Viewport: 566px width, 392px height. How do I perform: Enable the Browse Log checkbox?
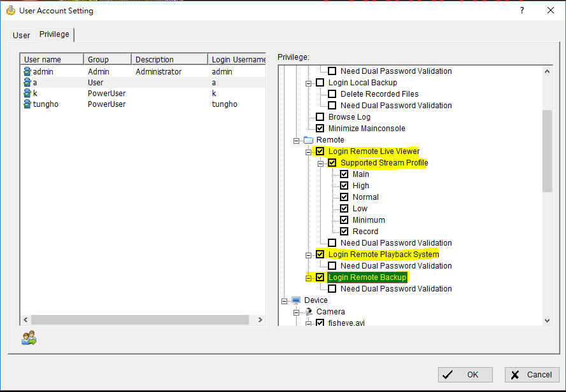(320, 117)
